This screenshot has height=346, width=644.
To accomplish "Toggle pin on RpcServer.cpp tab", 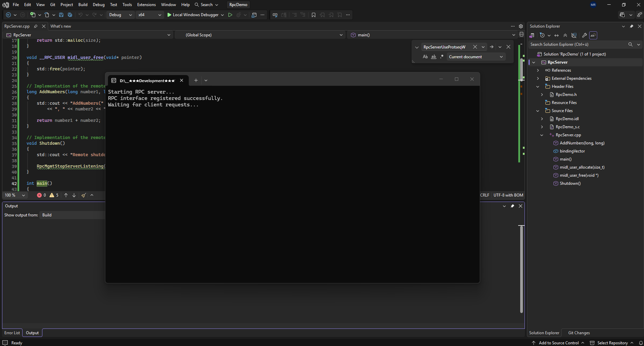I will (x=36, y=26).
